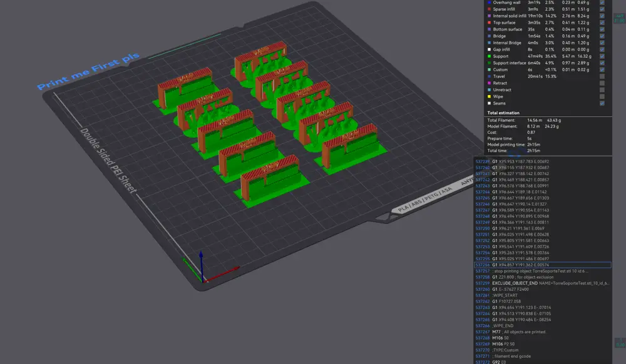Select the Travel row label in legend

pos(499,76)
